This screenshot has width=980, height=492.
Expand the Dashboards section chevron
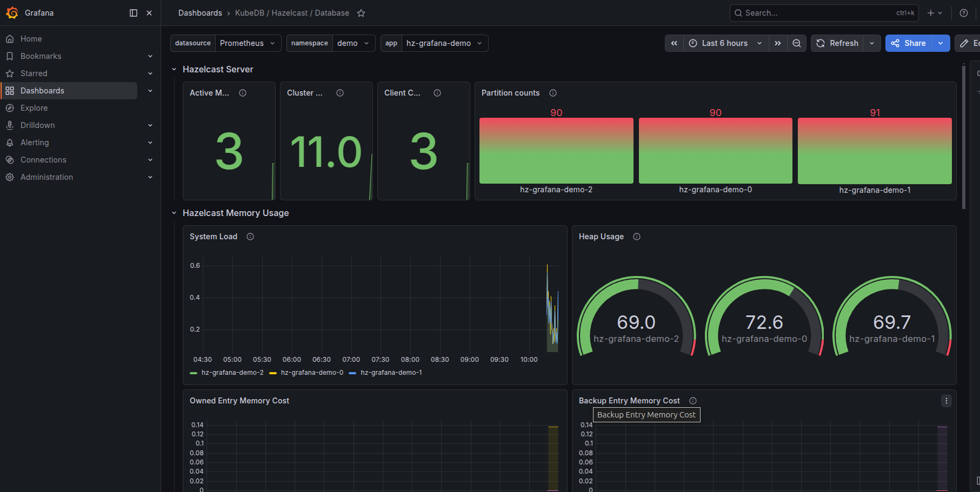[x=150, y=91]
